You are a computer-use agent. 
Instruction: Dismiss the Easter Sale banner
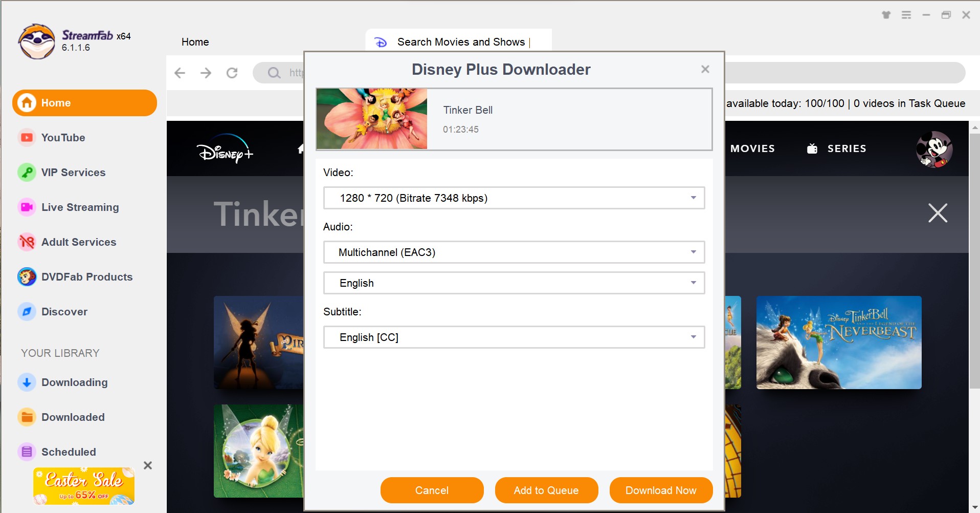148,465
